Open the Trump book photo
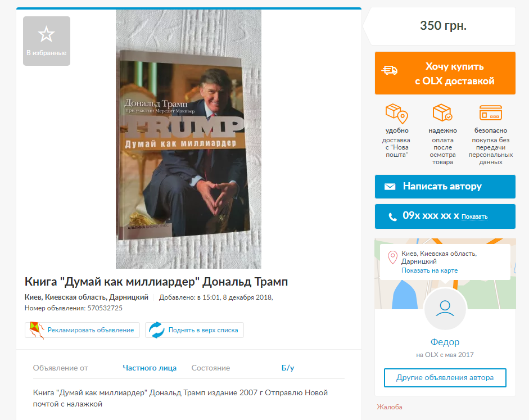529x420 pixels. click(x=188, y=139)
